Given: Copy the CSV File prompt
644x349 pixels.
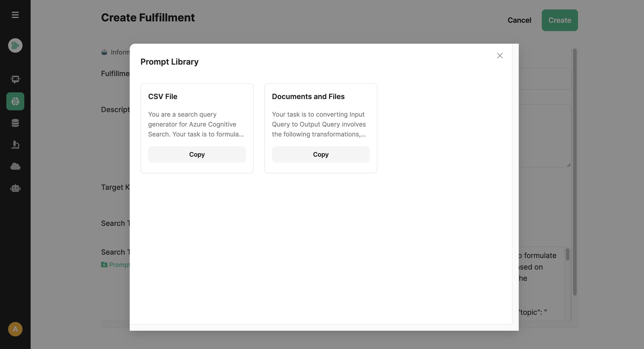Looking at the screenshot, I should 197,154.
